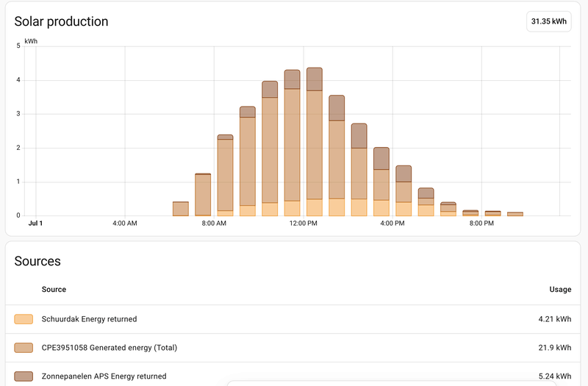Viewport: 588px width, 386px height.
Task: Click the Schuurdak Energy returned color swatch
Action: click(x=24, y=319)
